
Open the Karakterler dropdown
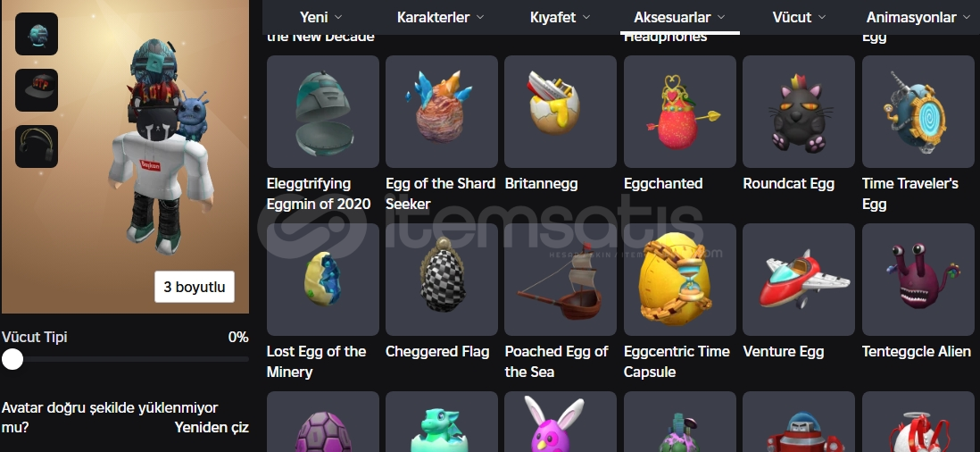[x=441, y=18]
